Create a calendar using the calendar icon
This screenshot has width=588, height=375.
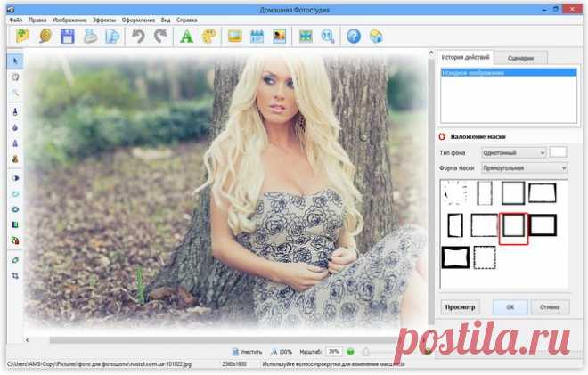(257, 37)
